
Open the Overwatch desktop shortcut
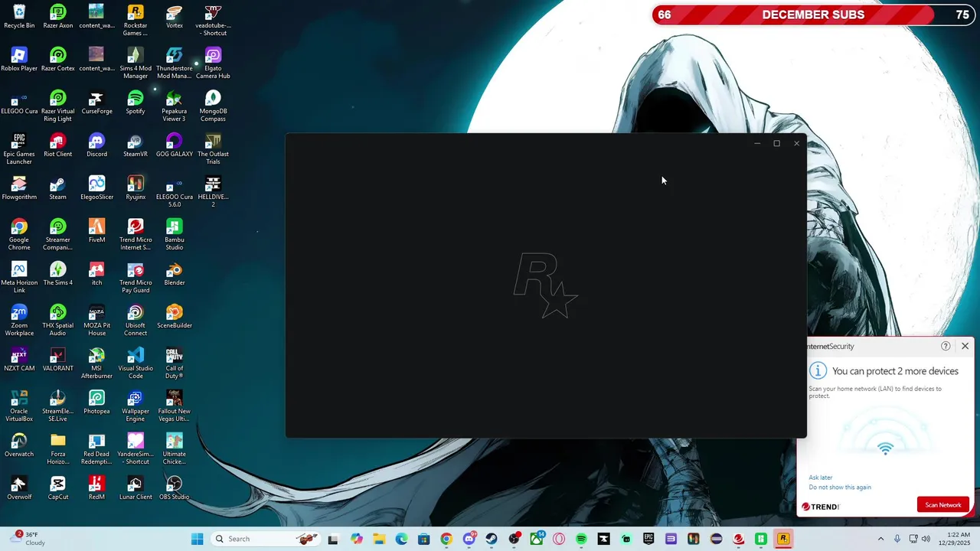19,445
